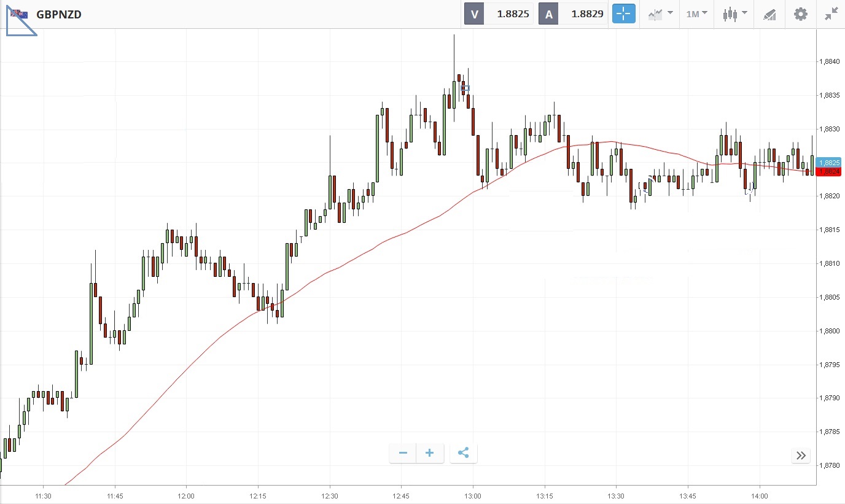
Task: Zoom out chart with minus button
Action: [x=403, y=454]
